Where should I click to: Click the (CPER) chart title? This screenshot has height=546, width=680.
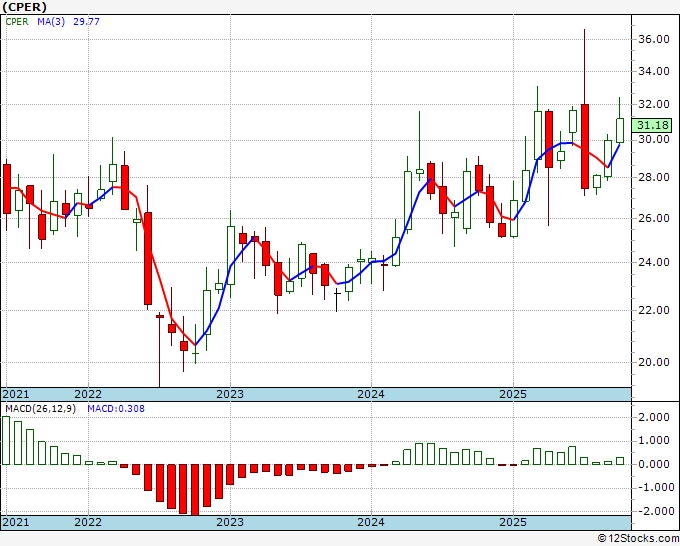click(x=24, y=7)
